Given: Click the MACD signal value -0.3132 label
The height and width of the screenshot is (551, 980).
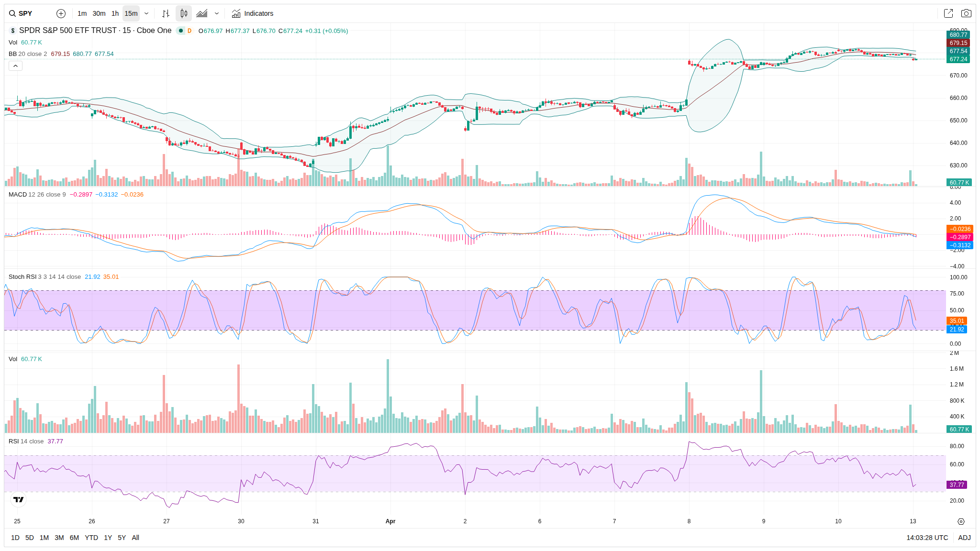Looking at the screenshot, I should [x=106, y=195].
